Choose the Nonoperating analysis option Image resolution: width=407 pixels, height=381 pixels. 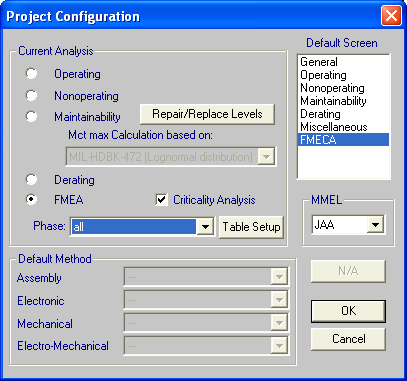tap(32, 96)
